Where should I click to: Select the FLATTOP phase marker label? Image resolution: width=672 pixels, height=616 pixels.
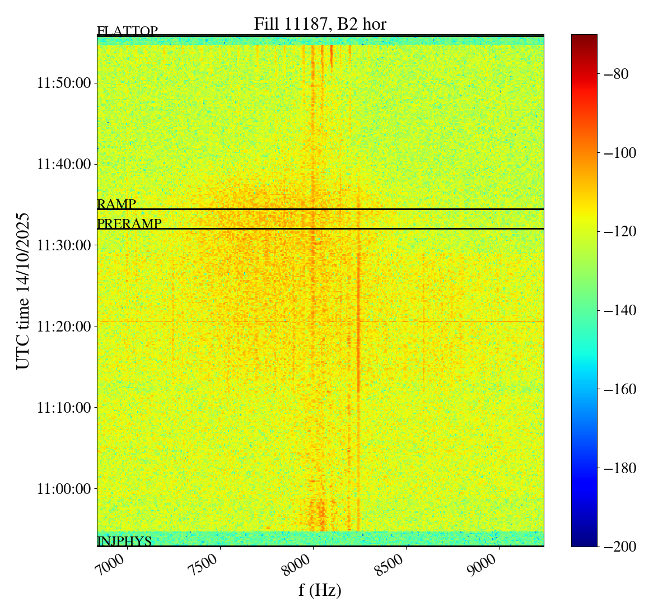[127, 31]
